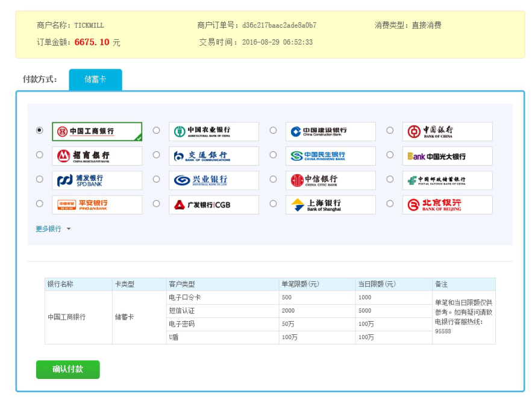Select Bank of China logo tile
This screenshot has width=532, height=397.
tap(448, 131)
